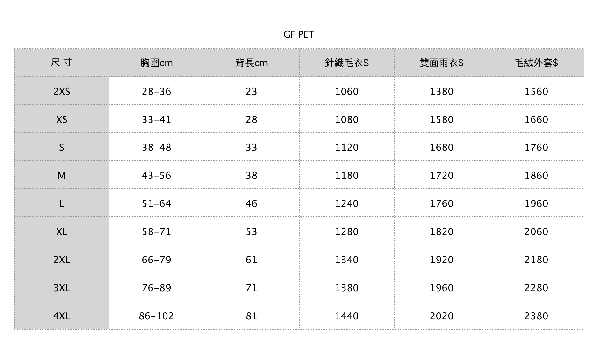Screen dimensions: 613x364
Task: Click the 針織毛衣$ column header
Action: [347, 63]
